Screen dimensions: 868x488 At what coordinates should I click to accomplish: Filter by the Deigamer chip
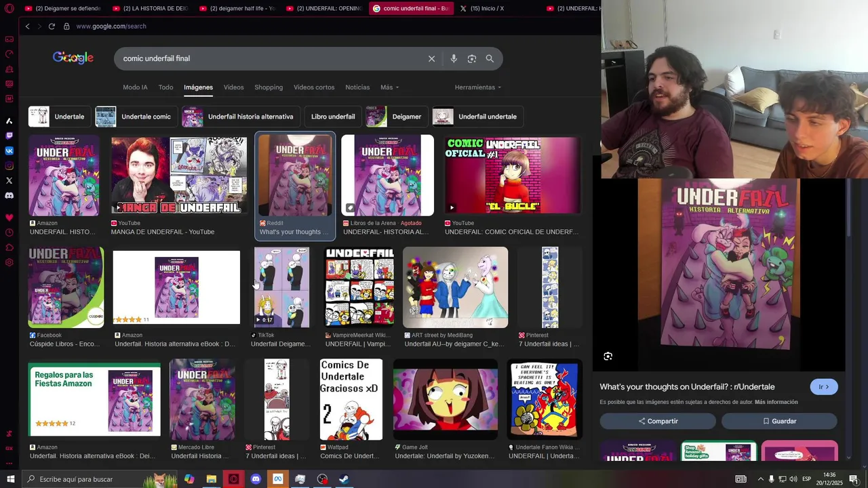(x=397, y=117)
